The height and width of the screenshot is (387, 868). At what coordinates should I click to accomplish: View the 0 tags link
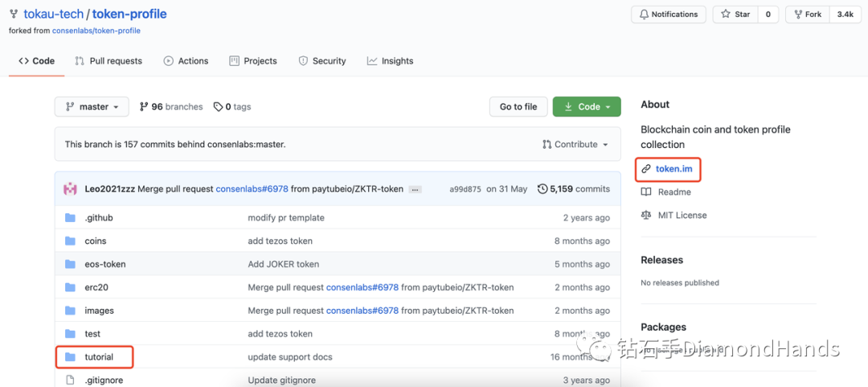[x=232, y=107]
